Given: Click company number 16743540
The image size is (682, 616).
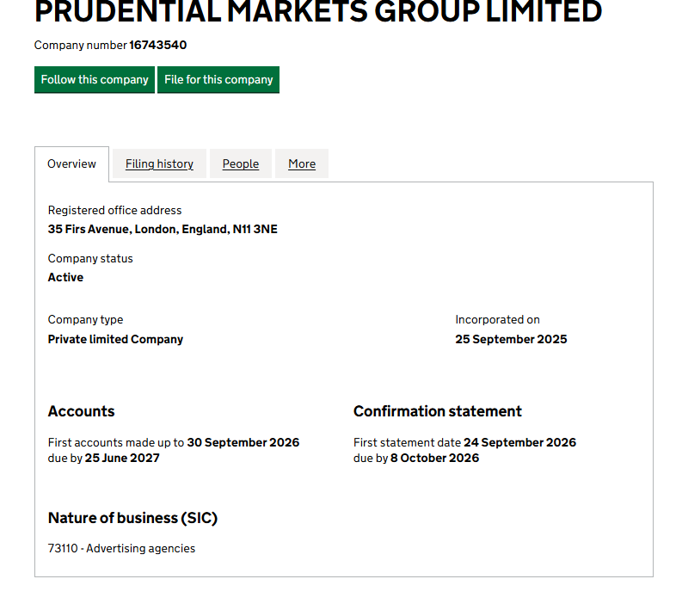Looking at the screenshot, I should [157, 45].
